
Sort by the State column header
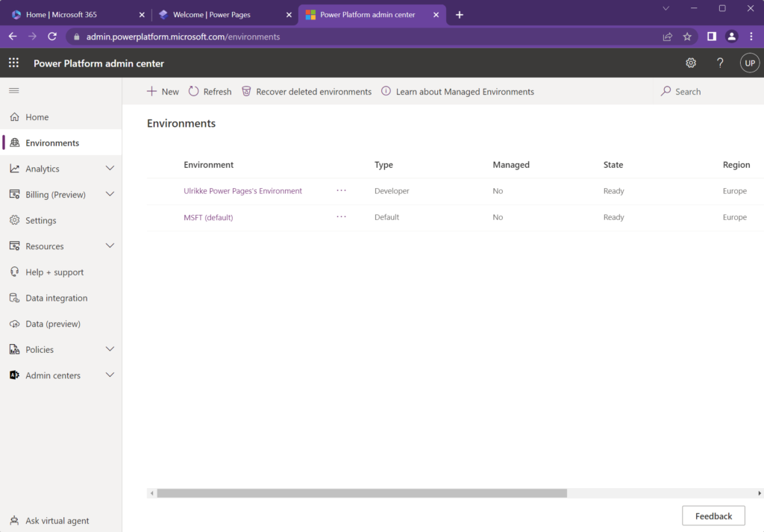click(x=613, y=165)
